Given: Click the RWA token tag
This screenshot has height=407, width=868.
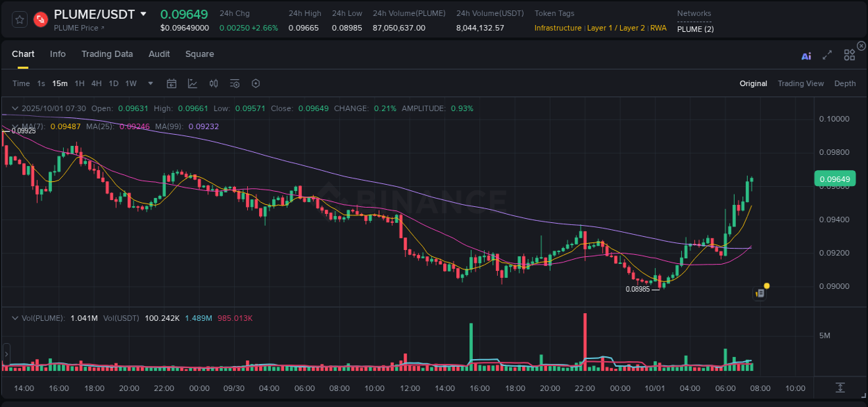Looking at the screenshot, I should pos(658,28).
